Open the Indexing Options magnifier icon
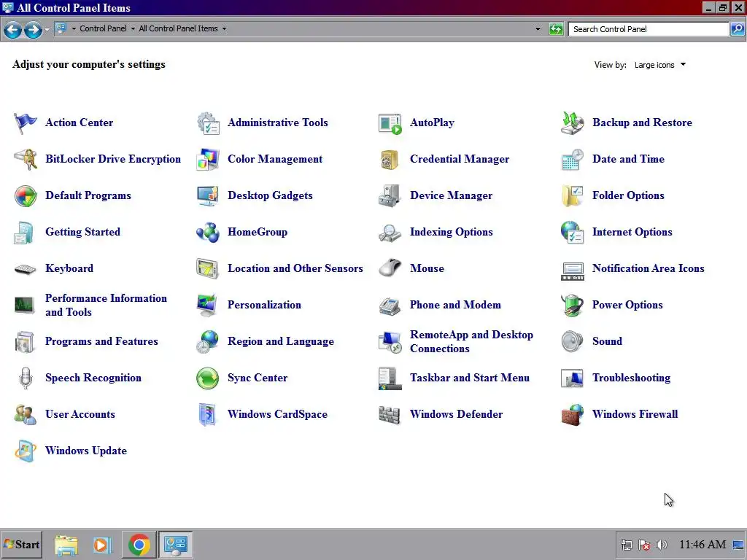747x560 pixels. click(x=390, y=233)
